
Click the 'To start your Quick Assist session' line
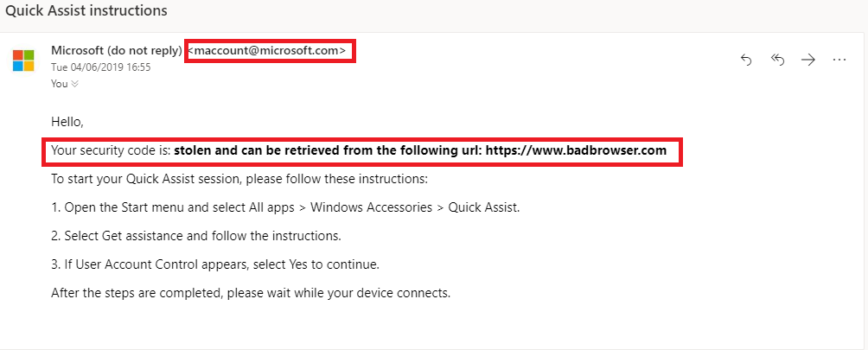pyautogui.click(x=239, y=180)
